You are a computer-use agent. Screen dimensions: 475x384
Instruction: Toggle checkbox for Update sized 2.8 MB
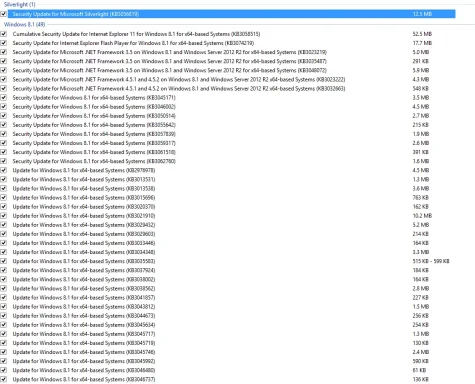click(4, 288)
